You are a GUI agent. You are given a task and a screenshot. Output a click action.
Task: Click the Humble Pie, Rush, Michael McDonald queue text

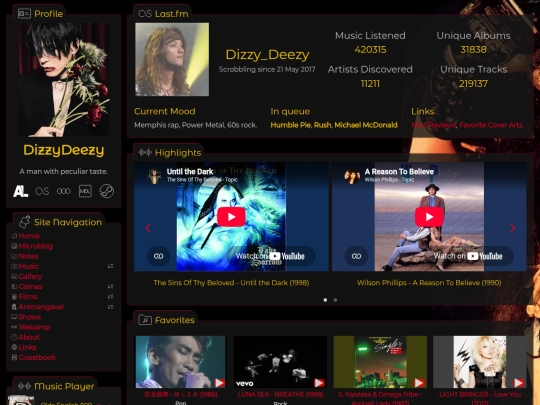click(x=334, y=125)
